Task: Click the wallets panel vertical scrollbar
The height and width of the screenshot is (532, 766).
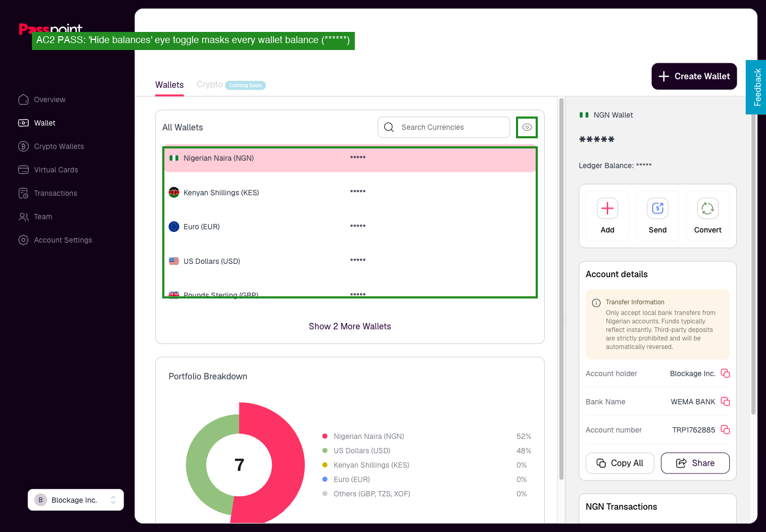Action: click(561, 288)
